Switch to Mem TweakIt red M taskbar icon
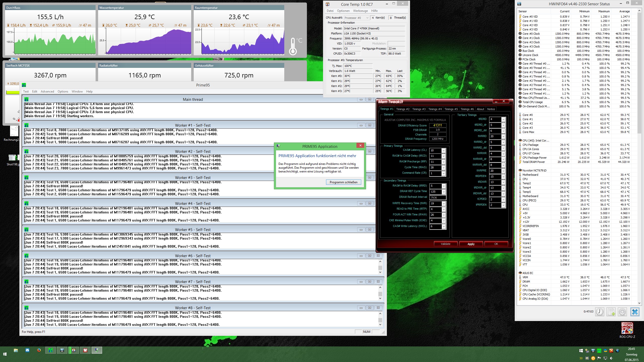 tap(85, 350)
